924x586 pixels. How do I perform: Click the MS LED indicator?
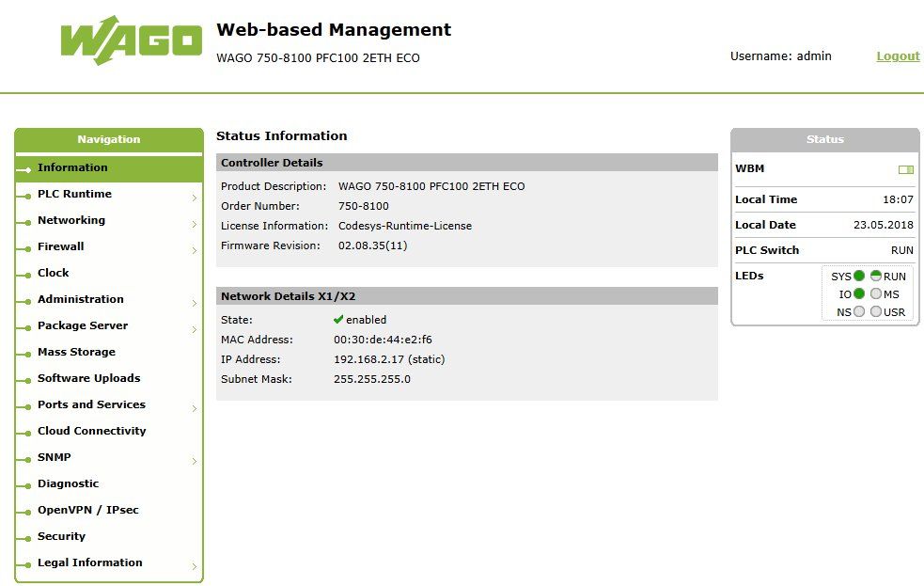pyautogui.click(x=876, y=293)
